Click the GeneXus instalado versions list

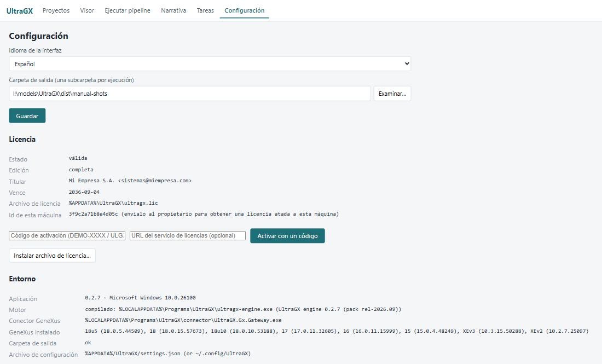click(x=337, y=331)
